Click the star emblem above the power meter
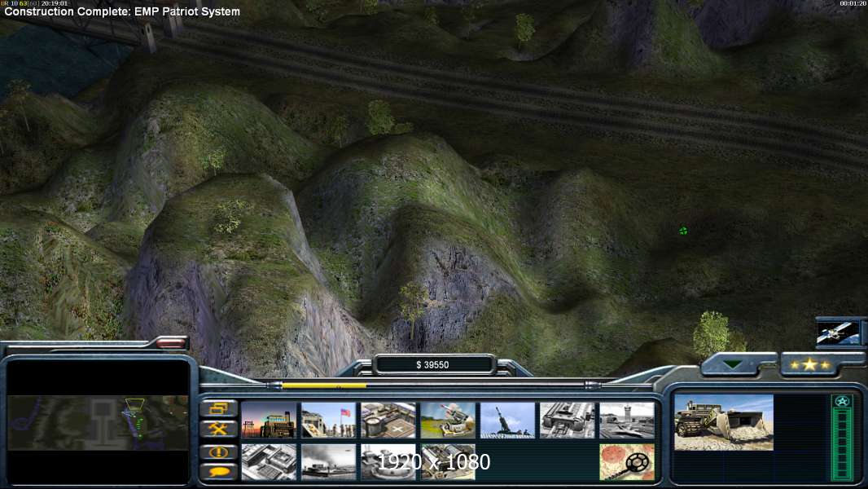868x489 pixels. pos(842,402)
